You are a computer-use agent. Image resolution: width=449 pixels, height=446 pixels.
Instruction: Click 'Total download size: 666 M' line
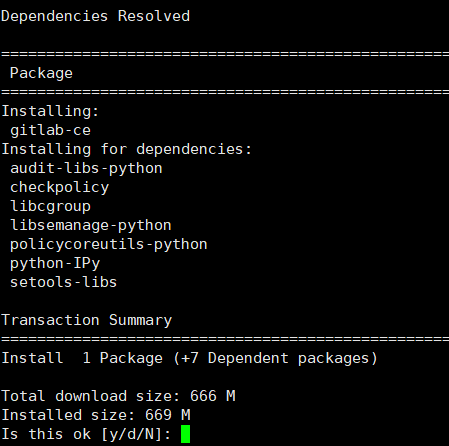118,396
